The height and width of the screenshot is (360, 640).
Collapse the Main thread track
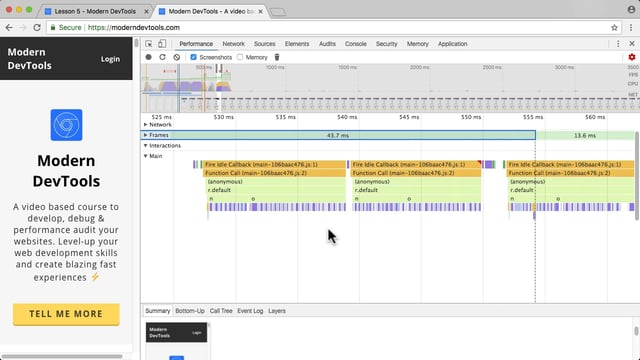click(x=146, y=156)
